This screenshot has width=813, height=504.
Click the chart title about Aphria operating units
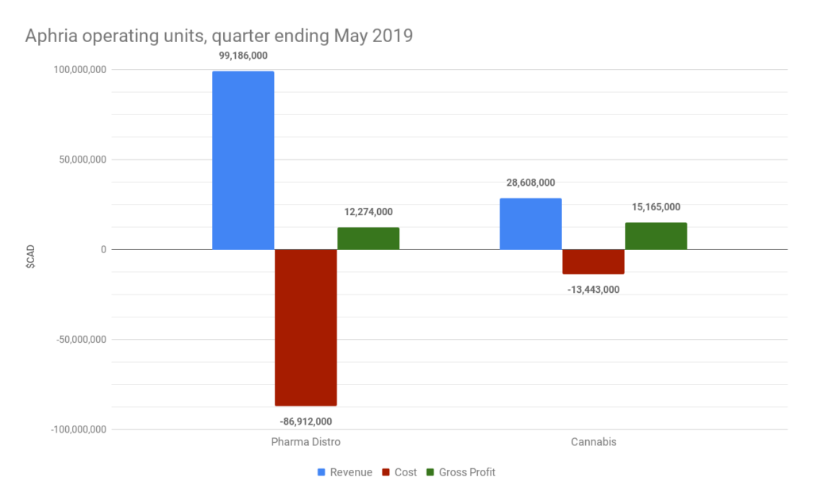(x=219, y=37)
